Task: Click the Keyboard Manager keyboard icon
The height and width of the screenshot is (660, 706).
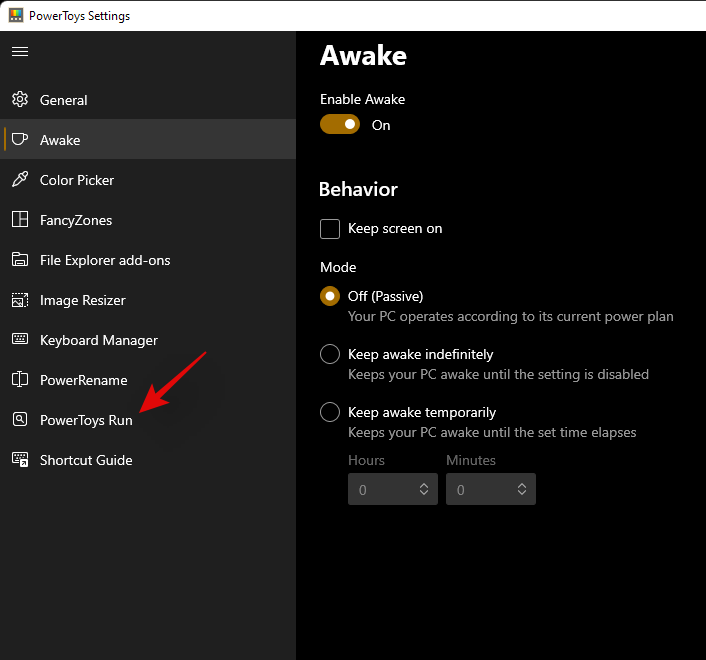Action: pyautogui.click(x=20, y=340)
